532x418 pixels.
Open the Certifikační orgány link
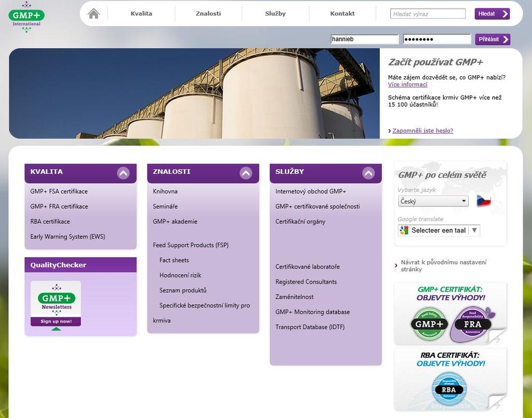tap(300, 221)
